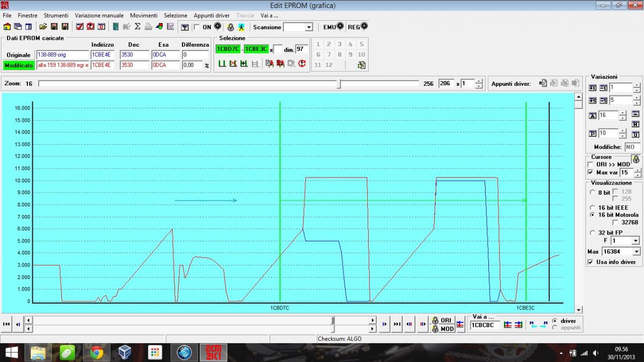Click the graph chart icon in toolbar
644x362 pixels.
170,27
